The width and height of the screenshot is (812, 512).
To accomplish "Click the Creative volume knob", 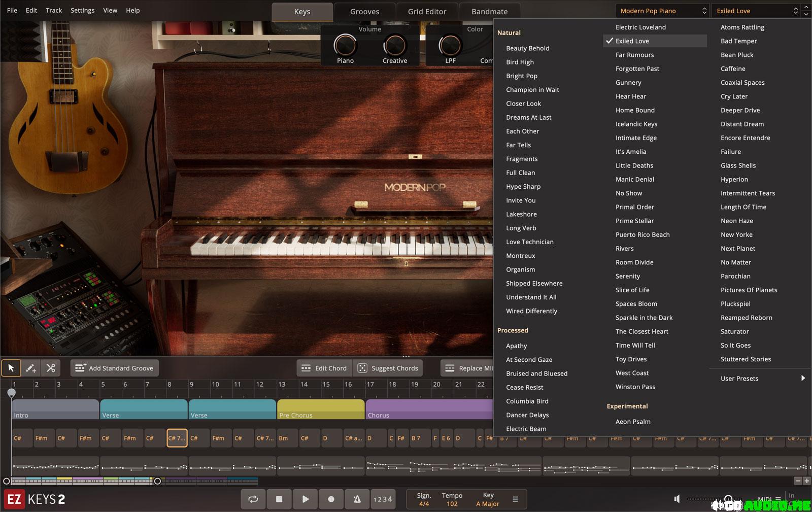I will click(394, 46).
